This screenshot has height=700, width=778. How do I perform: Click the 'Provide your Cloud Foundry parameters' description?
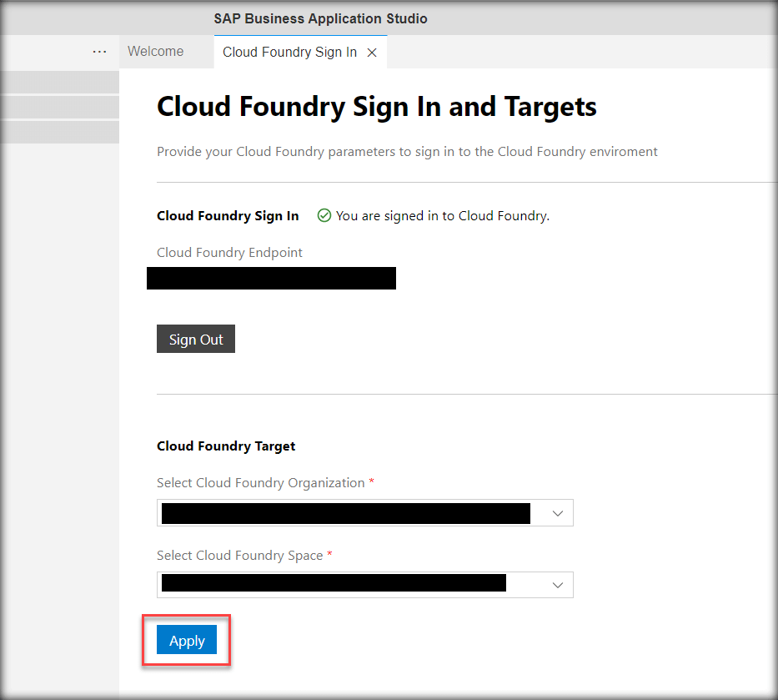click(x=407, y=151)
